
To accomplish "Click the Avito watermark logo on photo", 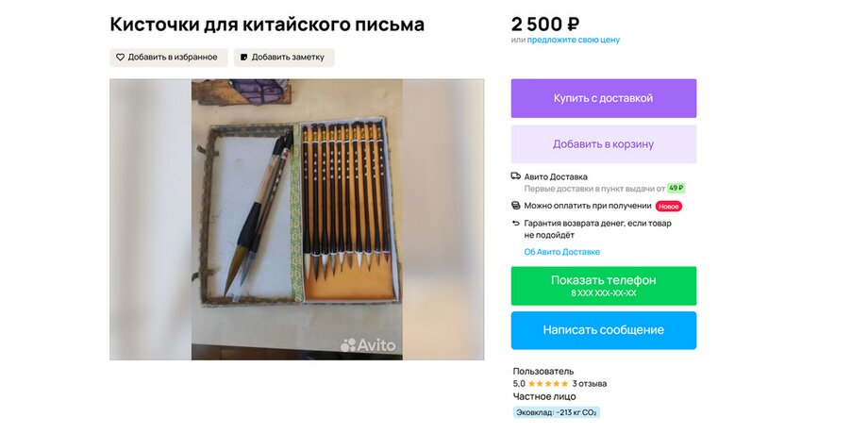I will pos(368,345).
